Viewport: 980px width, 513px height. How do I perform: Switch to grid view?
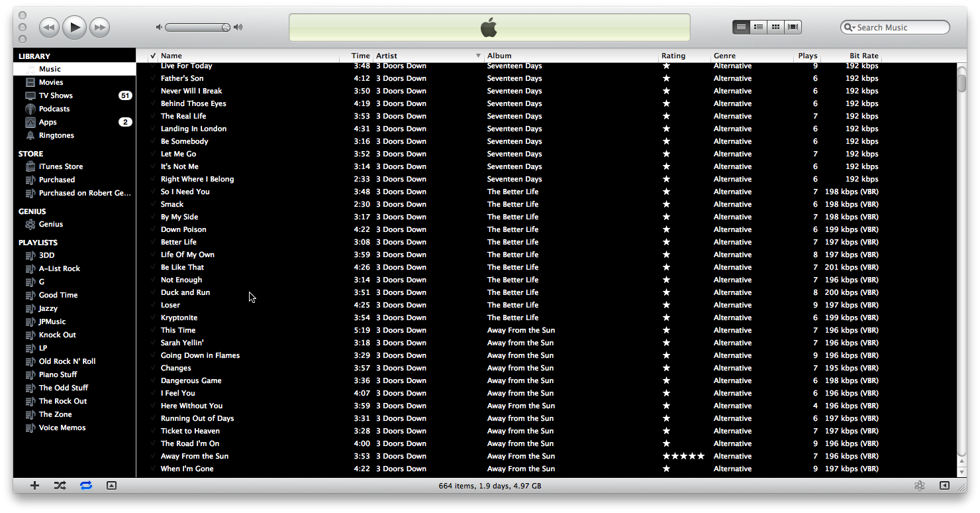click(x=776, y=27)
